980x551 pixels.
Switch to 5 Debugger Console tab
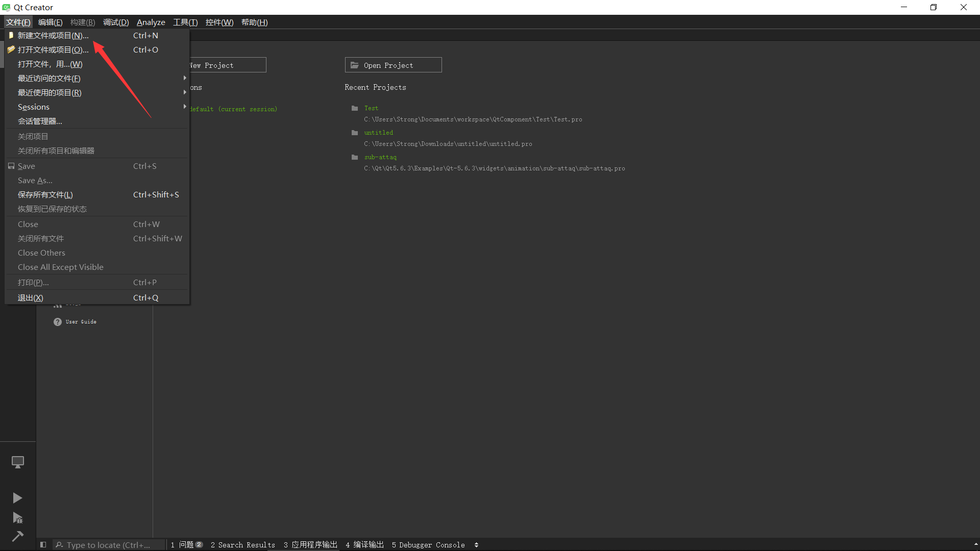pyautogui.click(x=428, y=545)
